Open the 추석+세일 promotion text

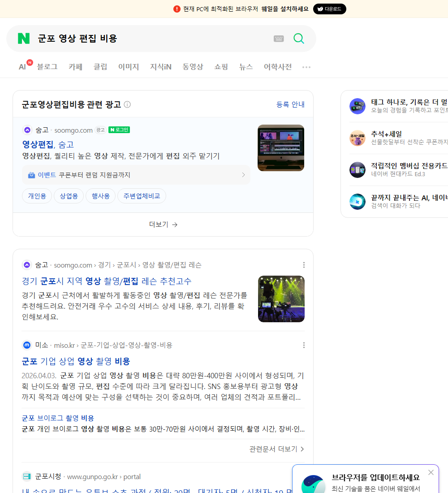click(x=386, y=134)
